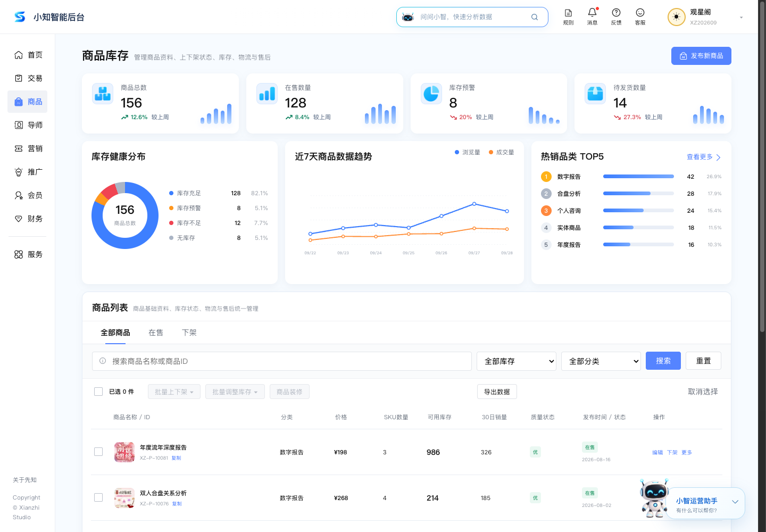Open 财务 in the sidebar

28,219
